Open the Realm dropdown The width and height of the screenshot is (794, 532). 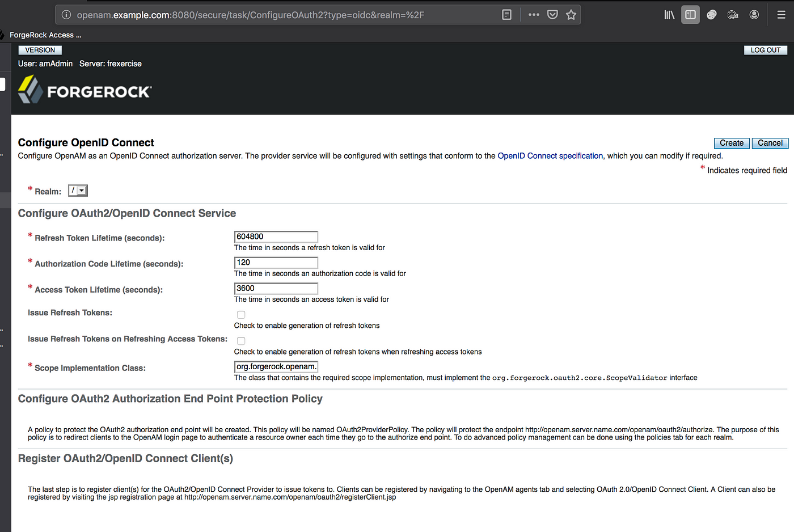(78, 191)
